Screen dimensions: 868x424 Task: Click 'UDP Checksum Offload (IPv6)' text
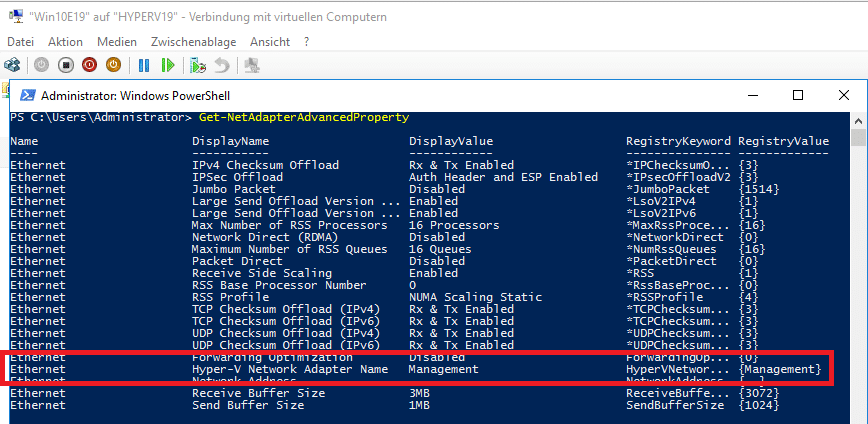click(x=286, y=345)
